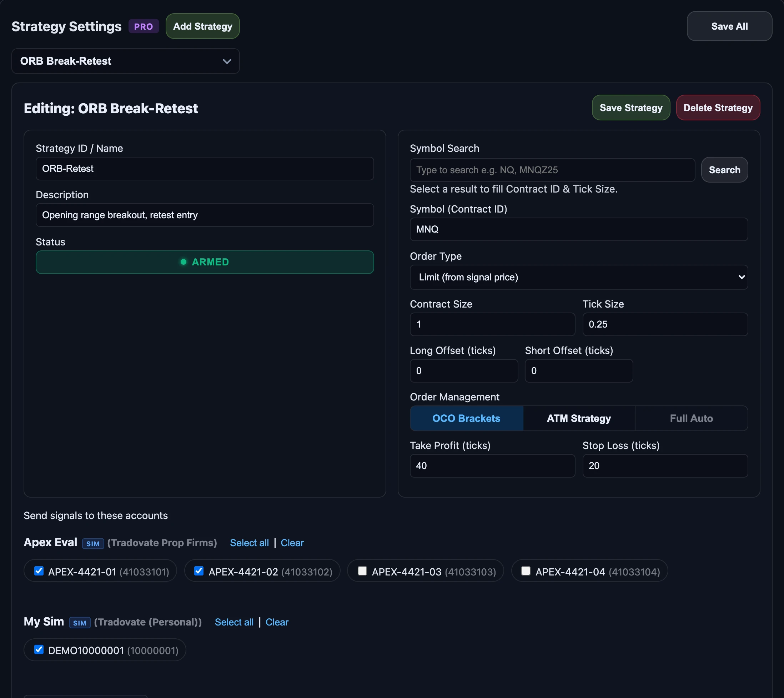Click into the Description field
Image resolution: width=784 pixels, height=698 pixels.
pos(205,215)
